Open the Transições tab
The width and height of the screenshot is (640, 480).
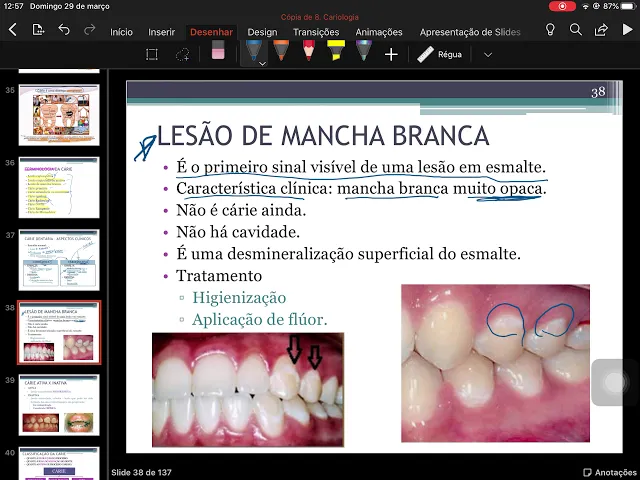click(316, 32)
